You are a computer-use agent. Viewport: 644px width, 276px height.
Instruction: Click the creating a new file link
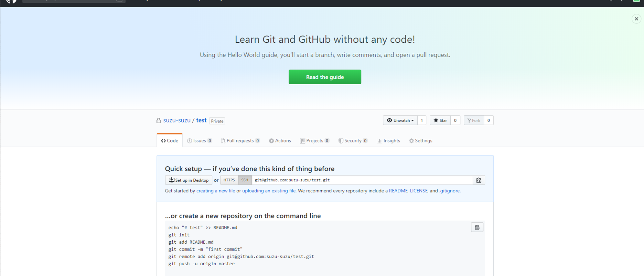[x=216, y=191]
